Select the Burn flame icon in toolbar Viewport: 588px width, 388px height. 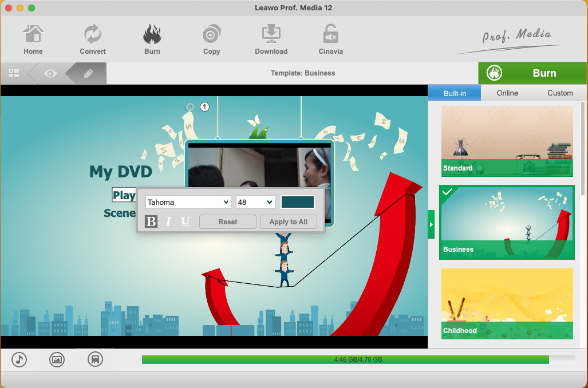[152, 35]
